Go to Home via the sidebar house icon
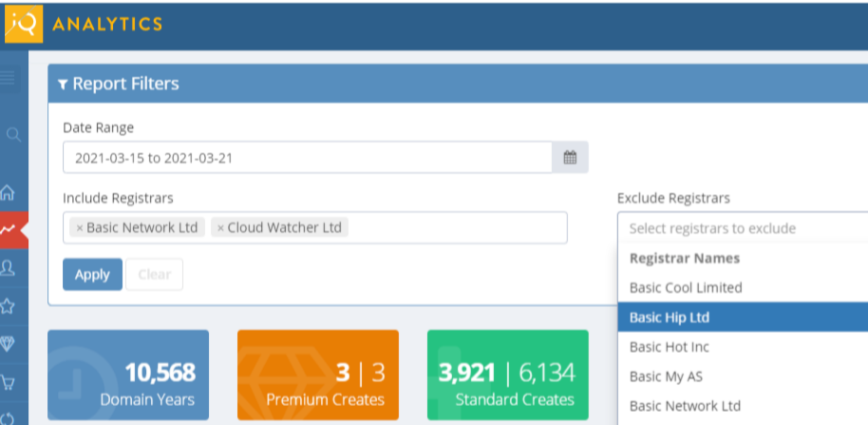Screen dimensions: 868x425 click(x=8, y=193)
